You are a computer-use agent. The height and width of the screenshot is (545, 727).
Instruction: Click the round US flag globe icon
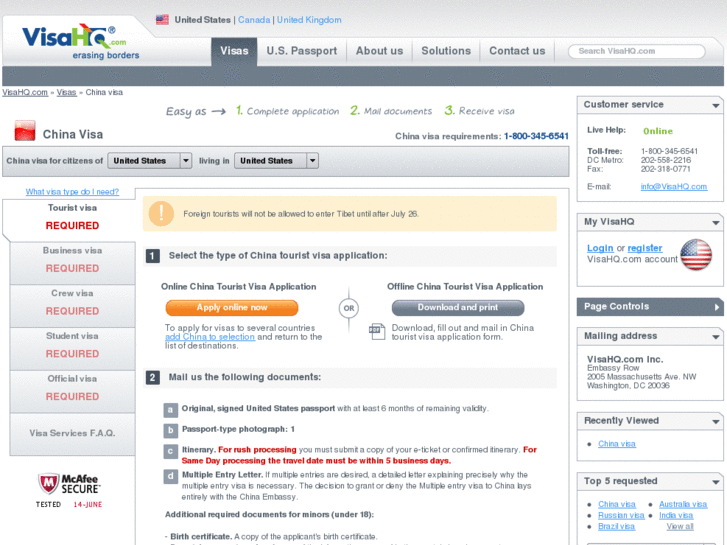(x=696, y=255)
